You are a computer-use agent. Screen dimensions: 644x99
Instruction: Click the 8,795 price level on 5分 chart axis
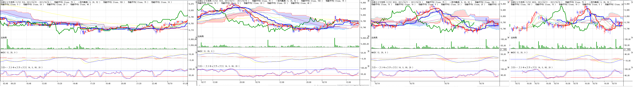pyautogui.click(x=191, y=17)
